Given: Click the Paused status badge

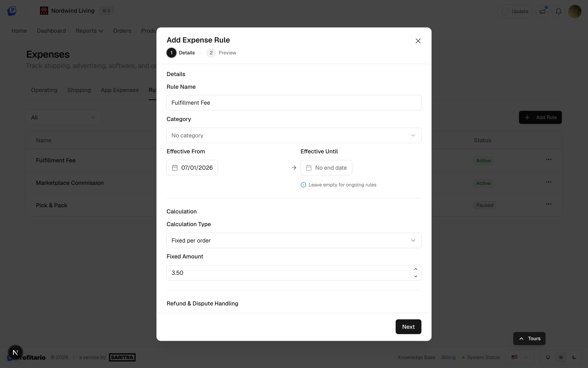Looking at the screenshot, I should tap(484, 205).
